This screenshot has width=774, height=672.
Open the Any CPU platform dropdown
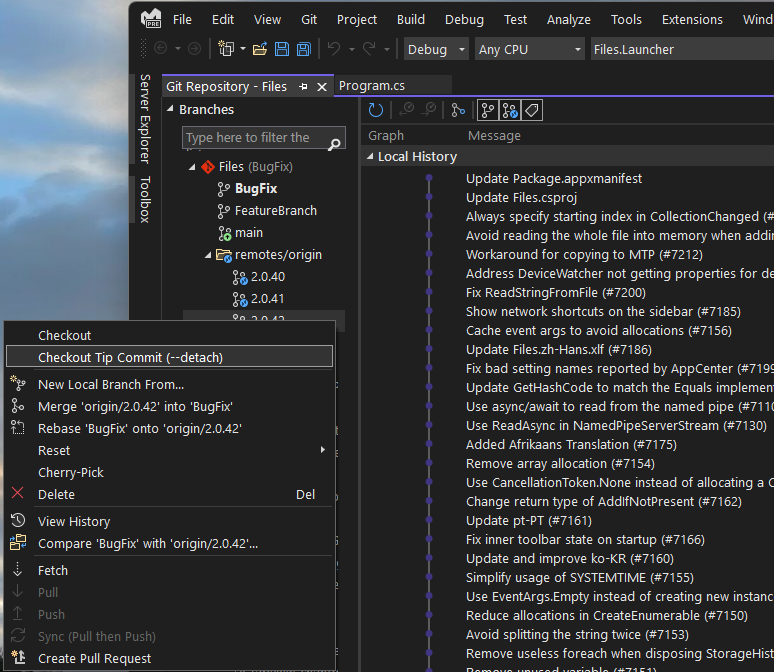528,49
